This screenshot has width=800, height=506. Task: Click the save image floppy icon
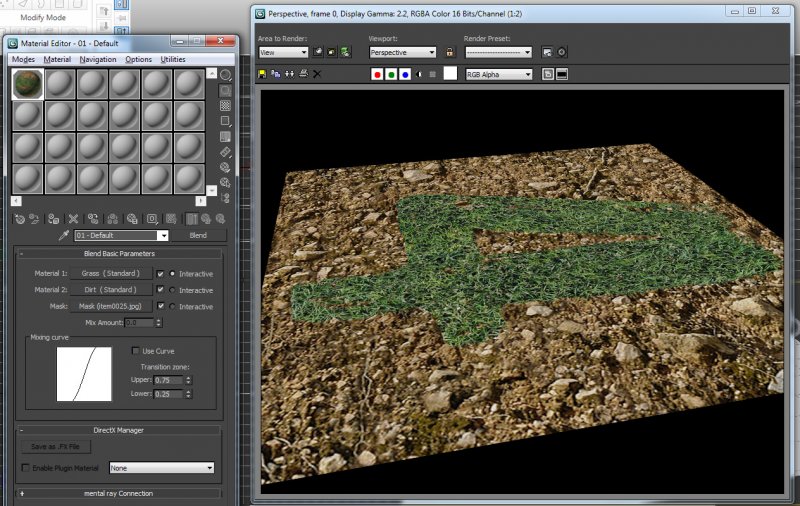(x=263, y=74)
